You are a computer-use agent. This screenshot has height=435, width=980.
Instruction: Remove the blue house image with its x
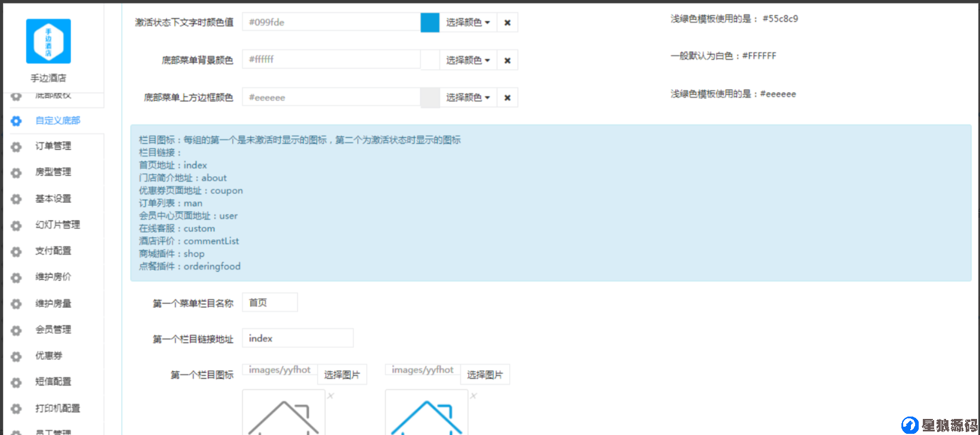(473, 396)
